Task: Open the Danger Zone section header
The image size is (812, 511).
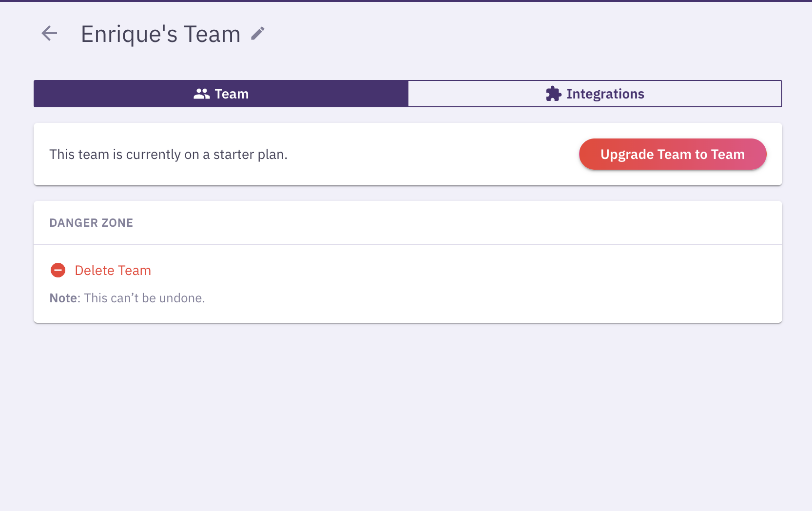Action: (91, 222)
